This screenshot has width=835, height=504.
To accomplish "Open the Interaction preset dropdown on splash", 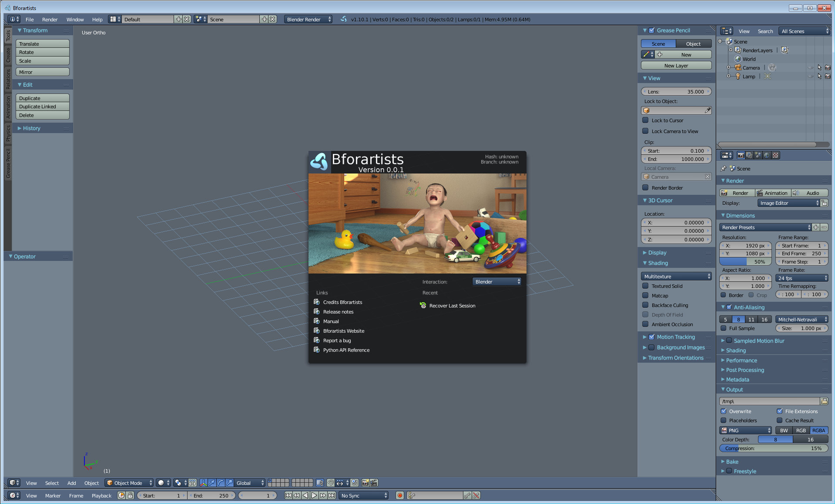I will (x=497, y=282).
